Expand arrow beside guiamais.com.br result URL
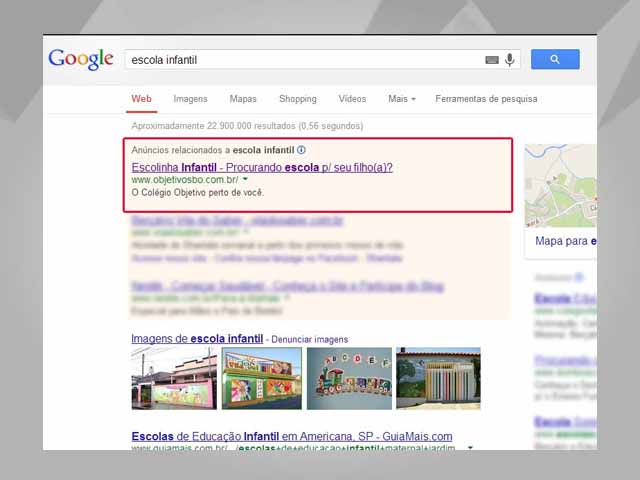The height and width of the screenshot is (480, 640). click(x=470, y=448)
